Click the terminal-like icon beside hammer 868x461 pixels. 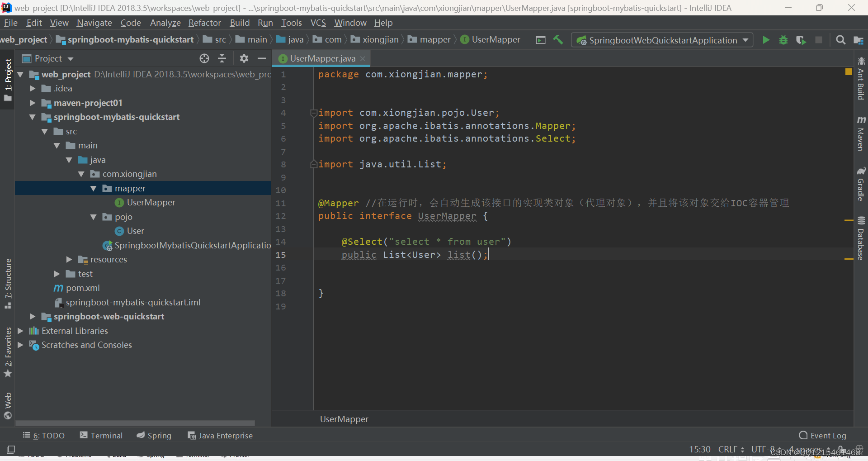click(x=541, y=40)
